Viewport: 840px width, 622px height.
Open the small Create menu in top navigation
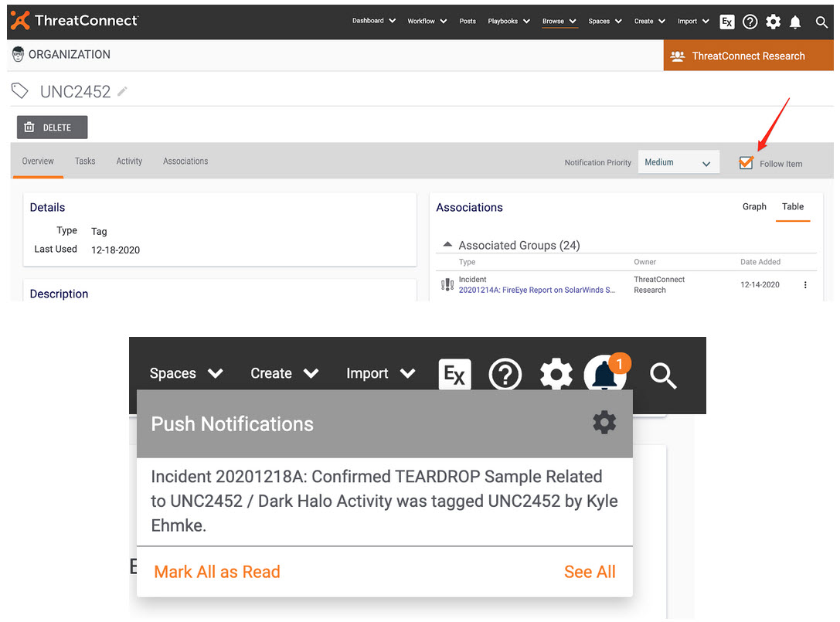pyautogui.click(x=649, y=21)
